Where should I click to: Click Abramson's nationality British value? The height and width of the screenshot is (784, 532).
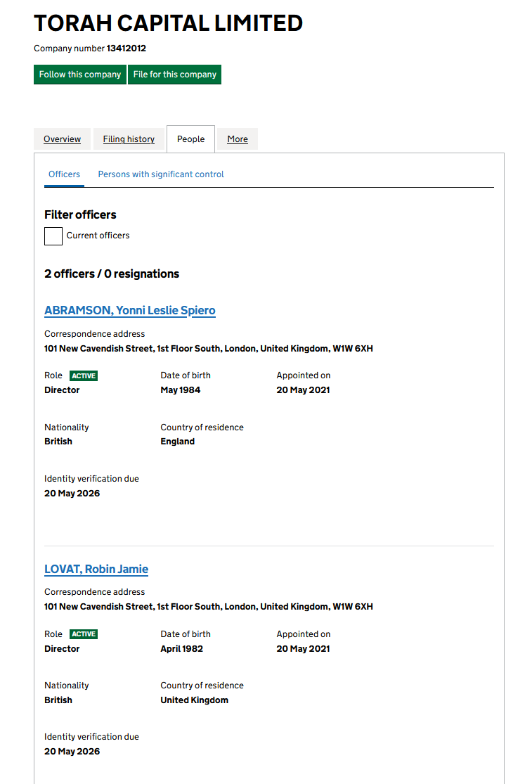(x=58, y=442)
